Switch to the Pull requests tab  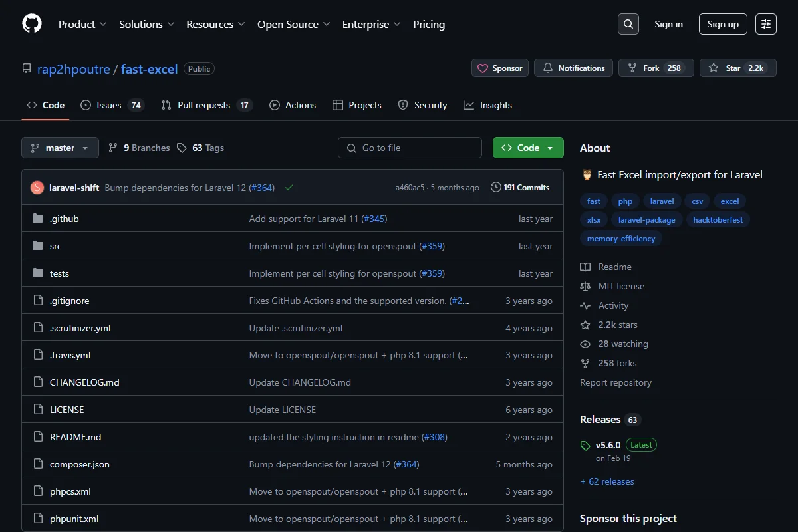pos(207,105)
